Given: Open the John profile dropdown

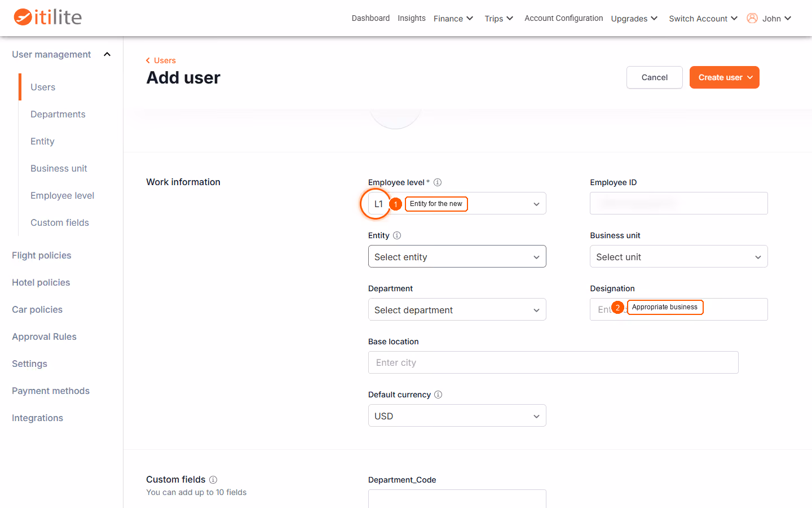Looking at the screenshot, I should [776, 19].
